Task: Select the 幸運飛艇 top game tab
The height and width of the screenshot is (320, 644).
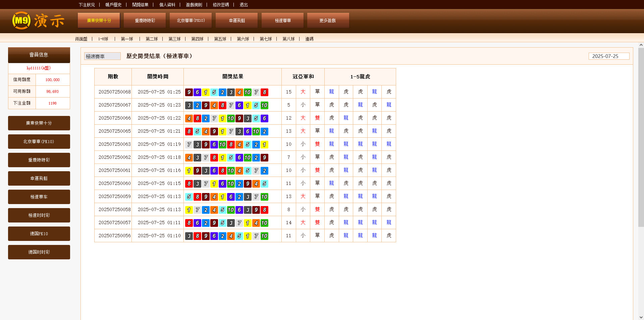Action: tap(236, 20)
